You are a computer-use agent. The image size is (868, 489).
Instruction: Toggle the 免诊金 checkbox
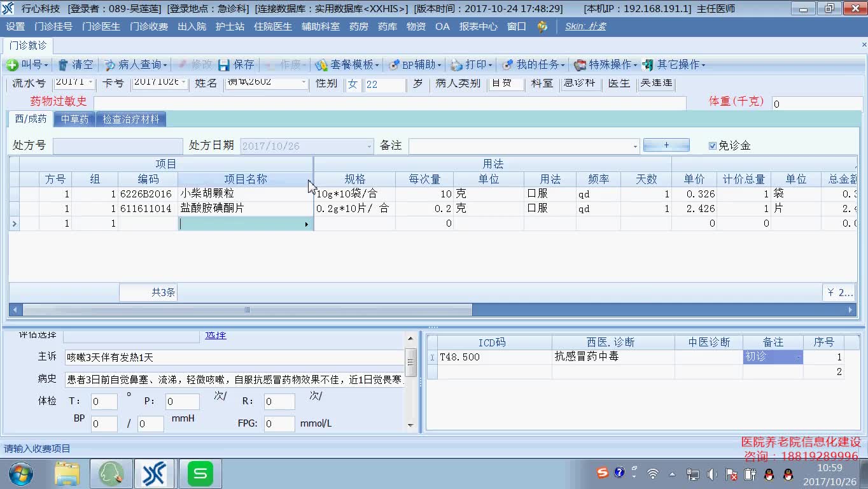713,146
